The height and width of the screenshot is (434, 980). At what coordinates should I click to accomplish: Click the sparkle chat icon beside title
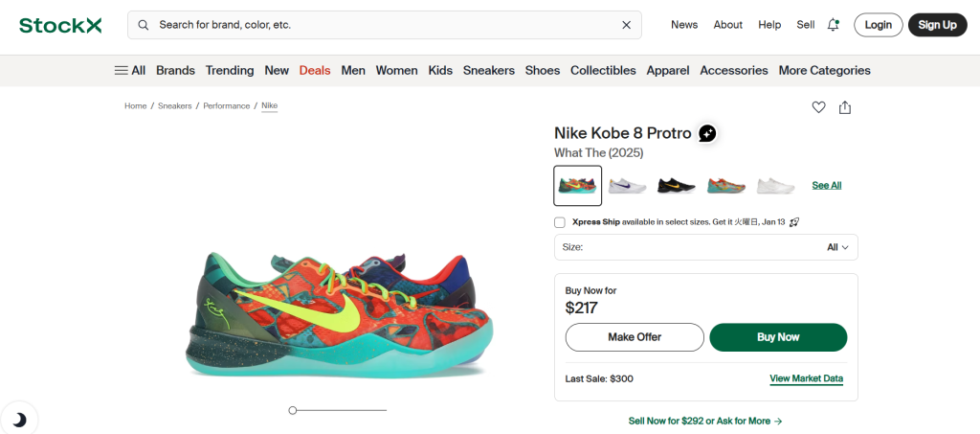[707, 133]
